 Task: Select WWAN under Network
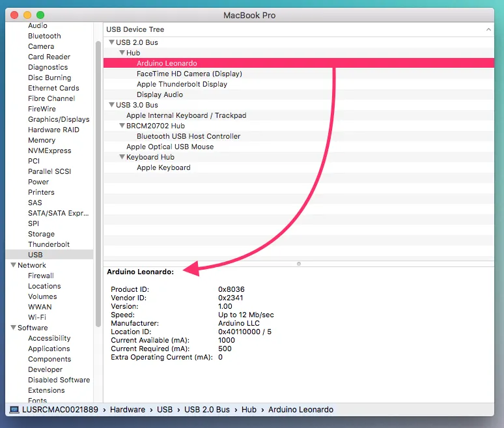pyautogui.click(x=40, y=307)
